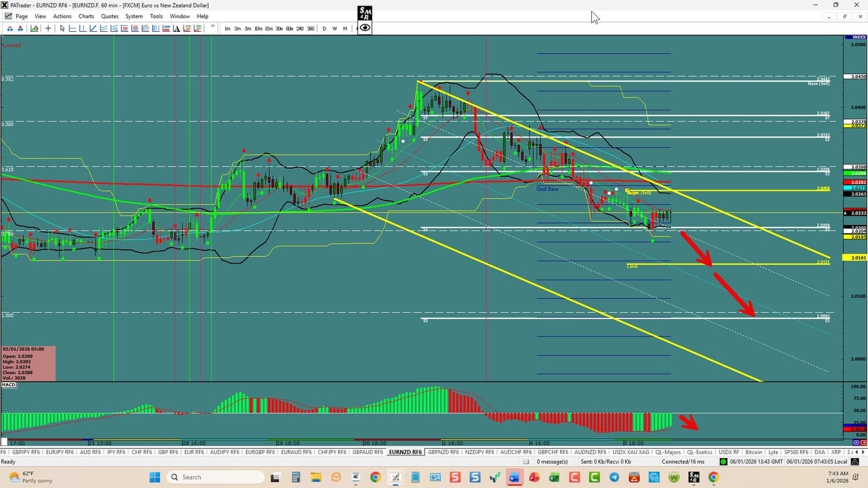This screenshot has height=488, width=868.
Task: Open the Help menu
Action: [x=203, y=16]
